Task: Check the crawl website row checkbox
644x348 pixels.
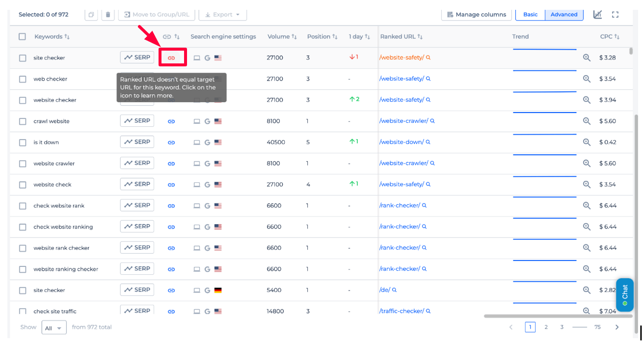Action: (23, 121)
